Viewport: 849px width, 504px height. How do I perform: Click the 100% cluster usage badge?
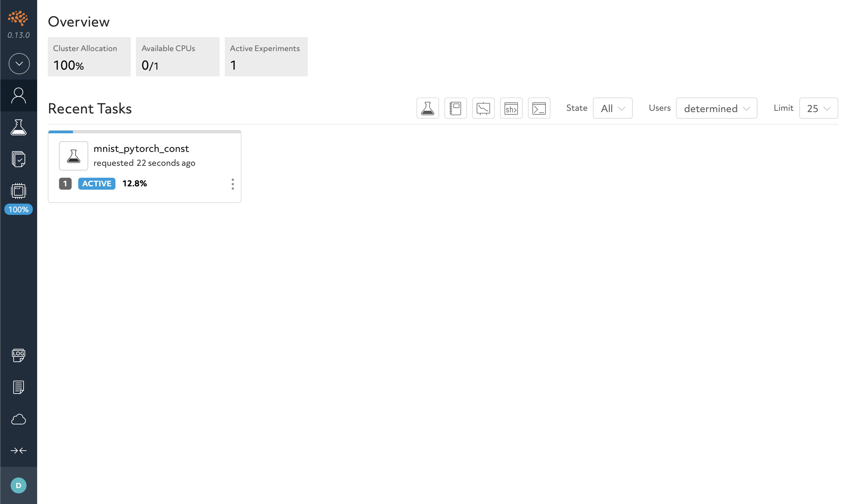(x=19, y=209)
